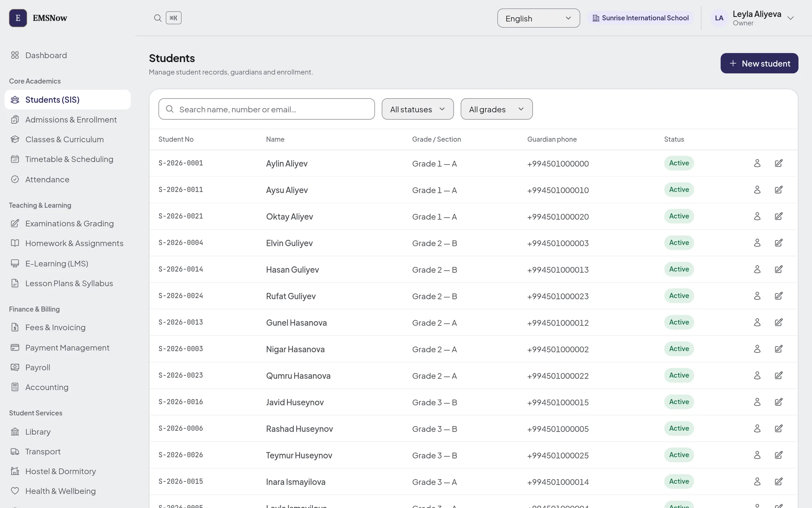Click the New student button

coord(759,63)
